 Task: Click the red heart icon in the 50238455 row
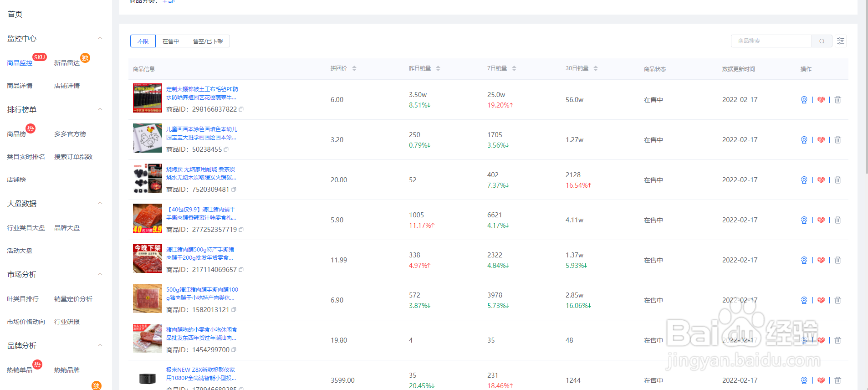tap(821, 140)
